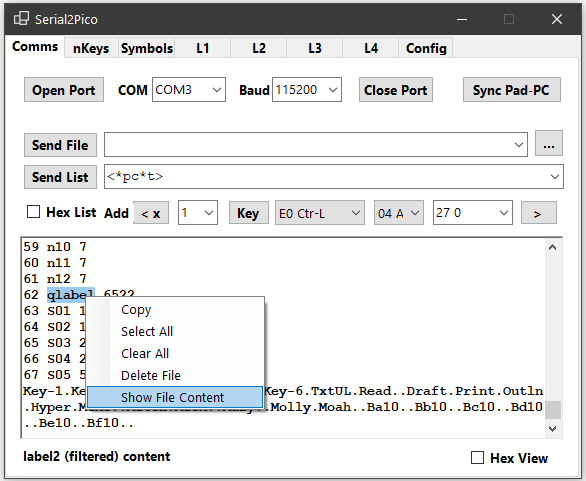The width and height of the screenshot is (586, 481).
Task: Minimize the Serial2Pico window
Action: tap(462, 19)
